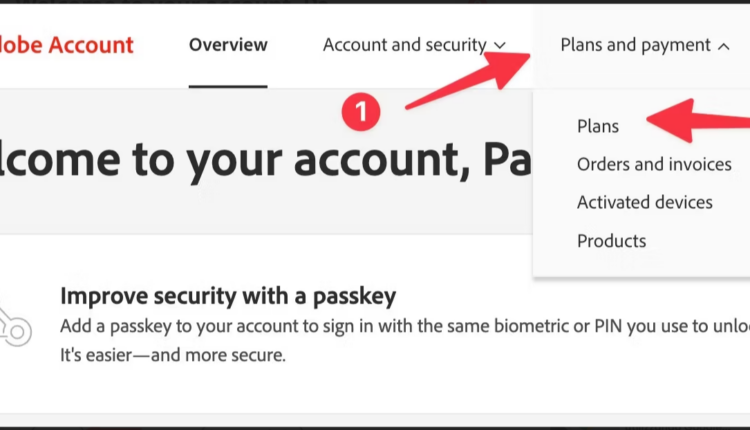
Task: Click the Improve security with a passkey heading
Action: [x=228, y=295]
